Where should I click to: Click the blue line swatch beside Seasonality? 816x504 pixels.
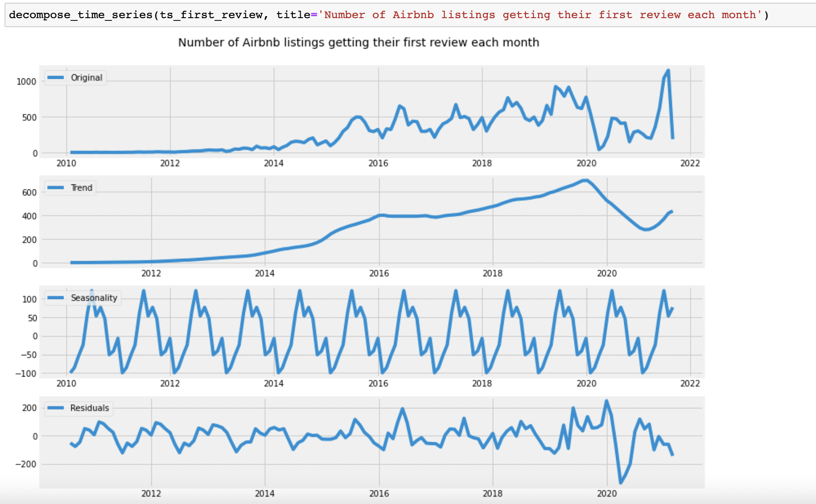point(56,298)
